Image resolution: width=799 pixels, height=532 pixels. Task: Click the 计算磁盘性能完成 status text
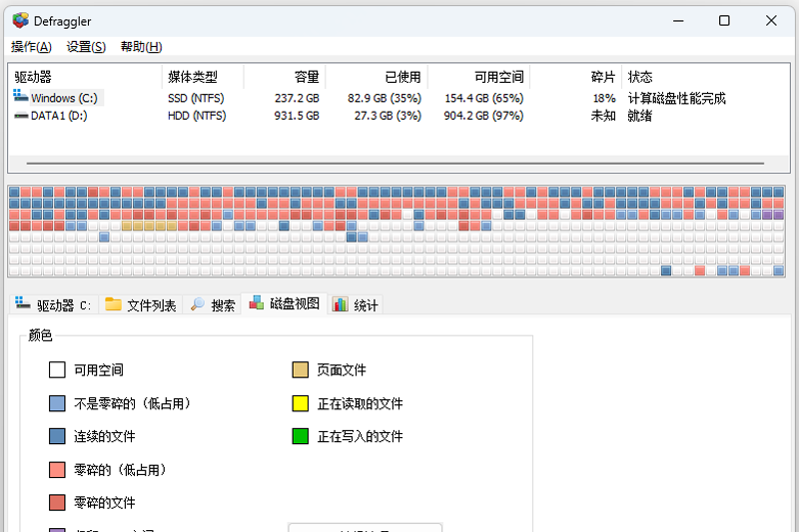coord(677,98)
